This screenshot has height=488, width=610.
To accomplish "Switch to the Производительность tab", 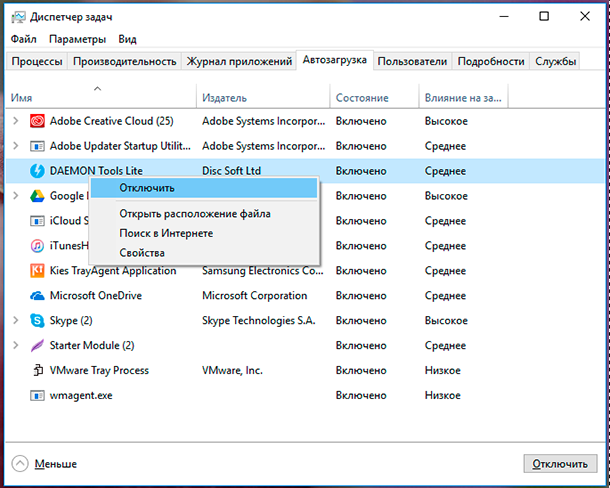I will click(x=124, y=61).
